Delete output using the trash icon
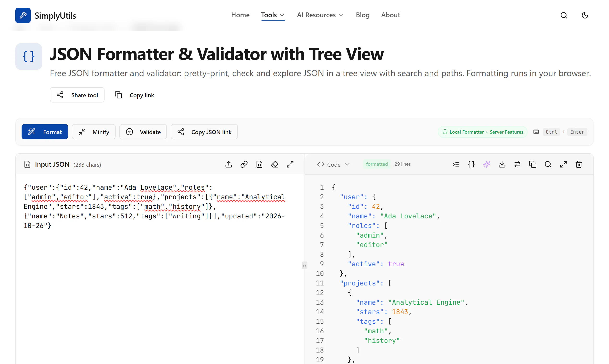609x364 pixels. tap(579, 164)
